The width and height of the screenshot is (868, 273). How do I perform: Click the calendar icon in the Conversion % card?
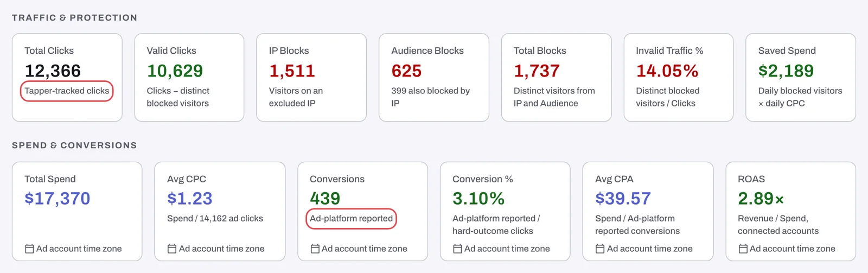tap(457, 249)
